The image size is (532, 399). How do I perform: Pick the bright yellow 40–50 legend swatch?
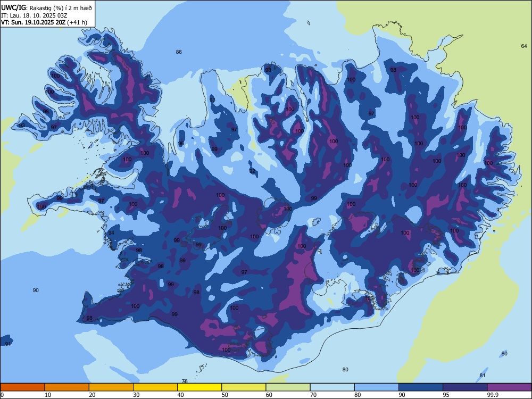pyautogui.click(x=199, y=387)
